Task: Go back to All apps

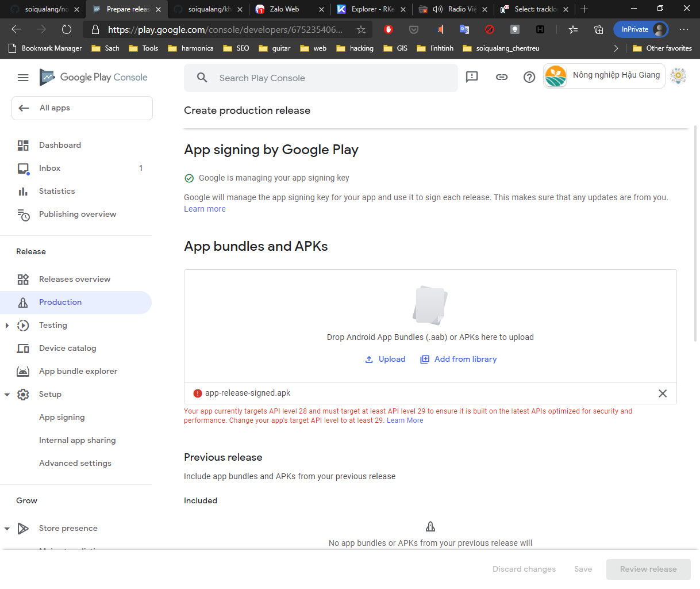Action: tap(82, 108)
